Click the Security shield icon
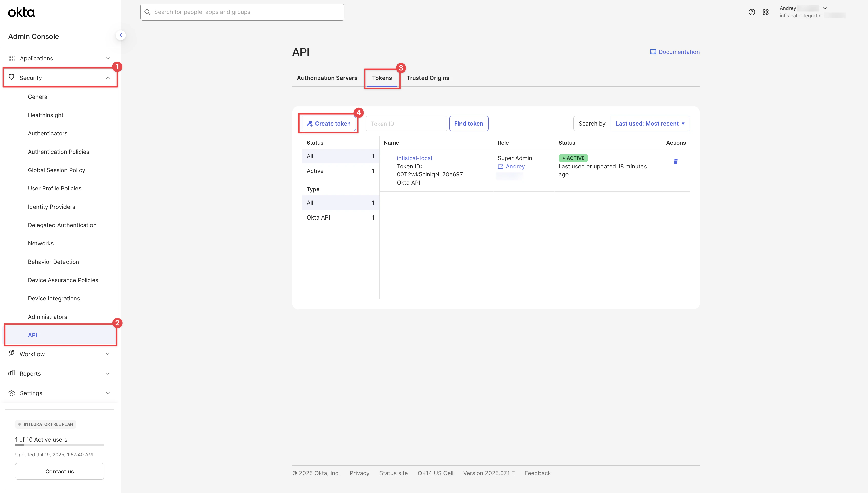 pos(11,77)
